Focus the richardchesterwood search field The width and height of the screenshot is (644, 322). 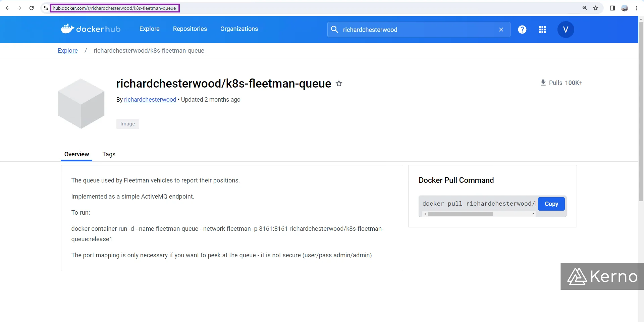coord(419,30)
